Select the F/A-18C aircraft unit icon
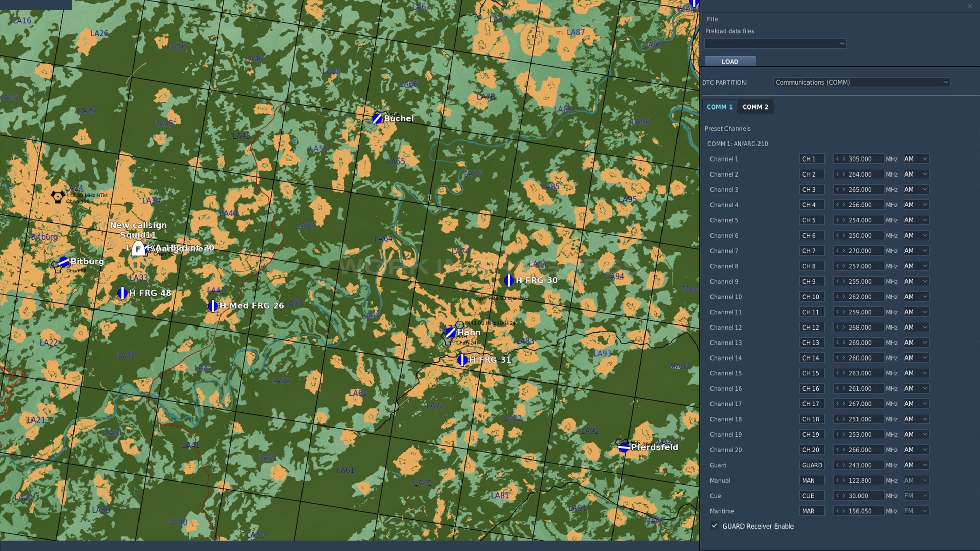The image size is (980, 551). [x=138, y=249]
